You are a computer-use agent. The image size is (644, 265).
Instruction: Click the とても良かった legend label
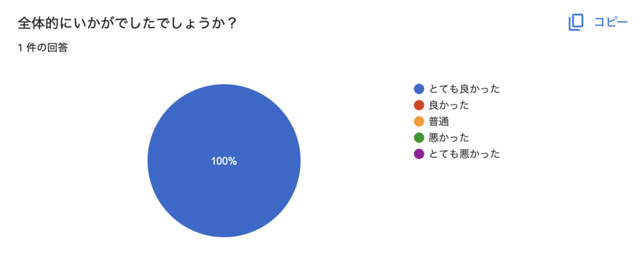tap(464, 89)
